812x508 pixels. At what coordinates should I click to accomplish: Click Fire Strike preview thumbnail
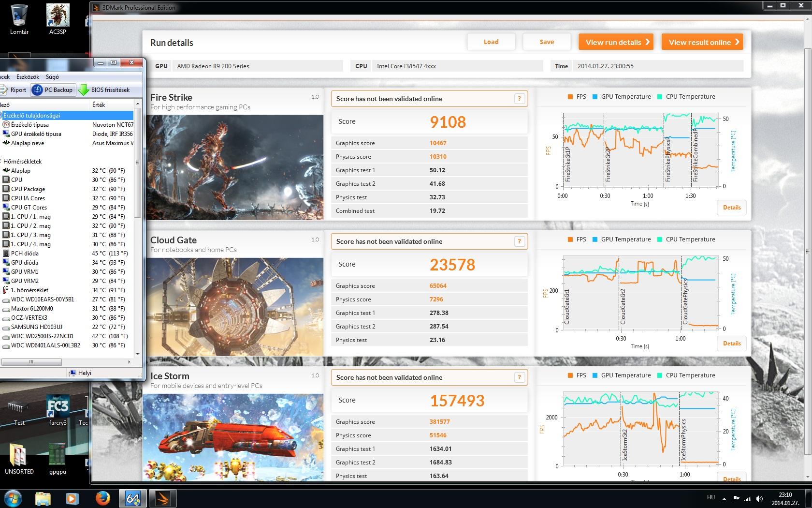pyautogui.click(x=235, y=167)
